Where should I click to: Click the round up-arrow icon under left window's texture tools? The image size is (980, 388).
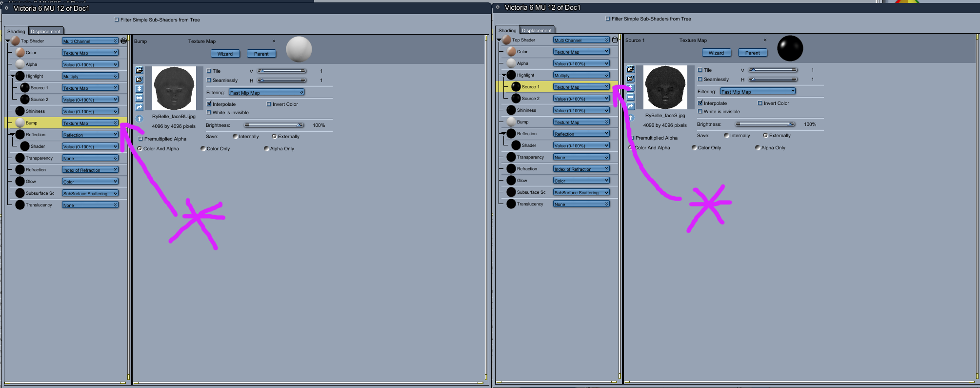point(140,119)
